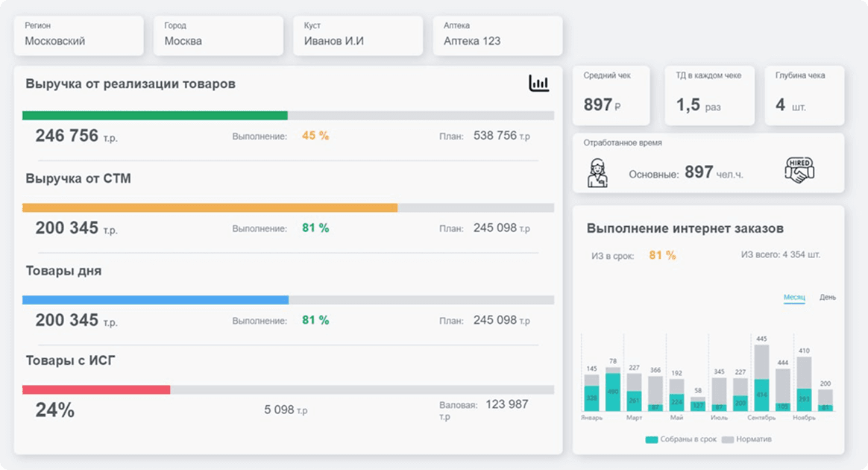The height and width of the screenshot is (470, 868).
Task: Click the Валовая 123 987 value
Action: click(484, 410)
